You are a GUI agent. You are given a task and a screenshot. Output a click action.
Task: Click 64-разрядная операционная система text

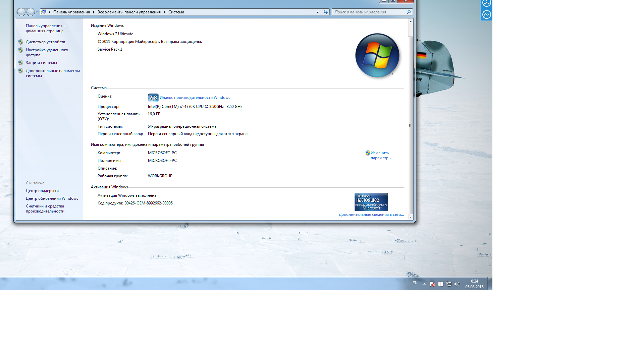(x=182, y=126)
